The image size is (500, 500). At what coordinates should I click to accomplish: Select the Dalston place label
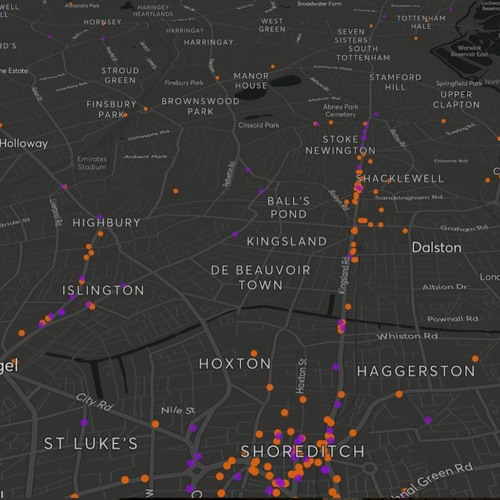[437, 248]
